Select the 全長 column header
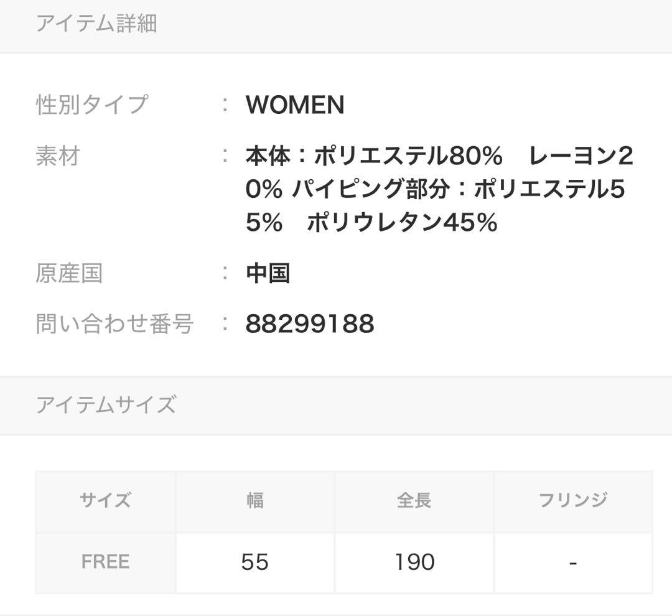This screenshot has height=616, width=672. tap(414, 500)
